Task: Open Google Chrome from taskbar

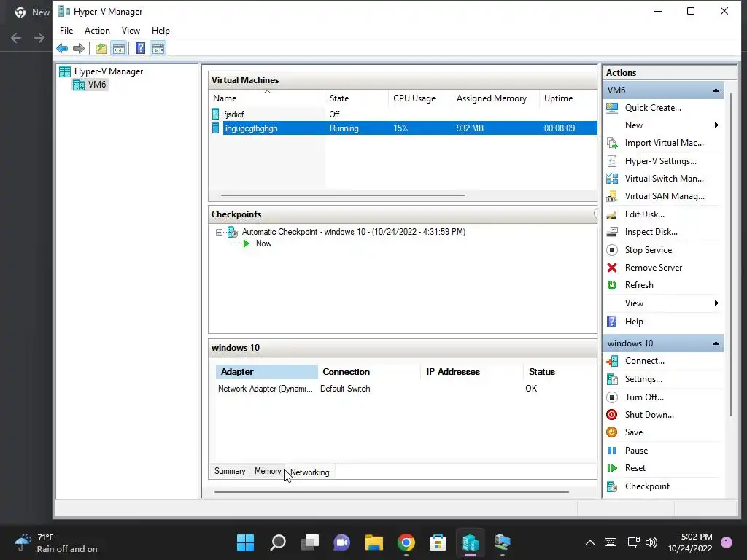Action: (406, 542)
